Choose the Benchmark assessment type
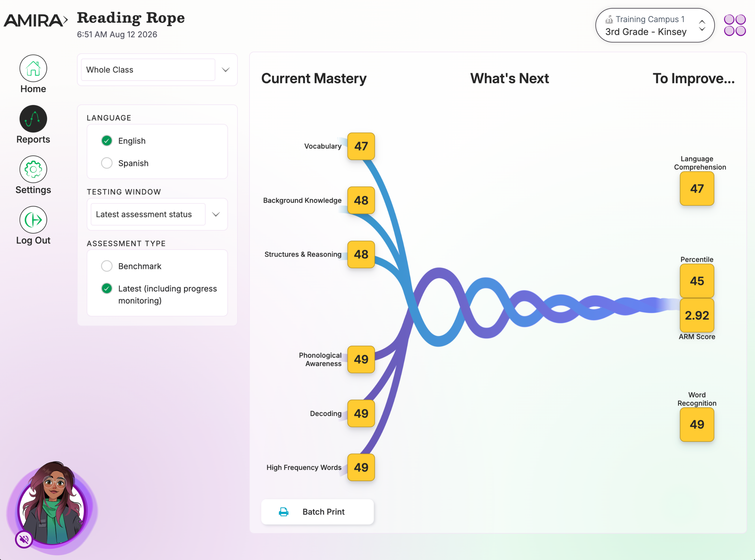This screenshot has width=755, height=560. coord(107,266)
